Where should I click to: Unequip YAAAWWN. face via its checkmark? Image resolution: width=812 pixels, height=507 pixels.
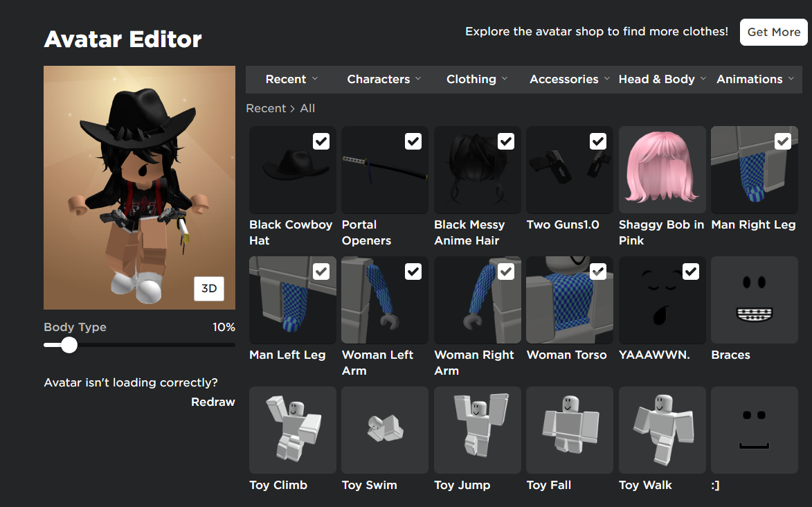pos(690,272)
